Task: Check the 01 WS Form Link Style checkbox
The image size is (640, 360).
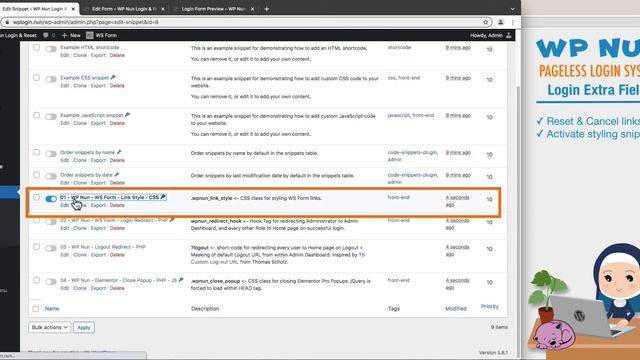Action: pyautogui.click(x=36, y=198)
